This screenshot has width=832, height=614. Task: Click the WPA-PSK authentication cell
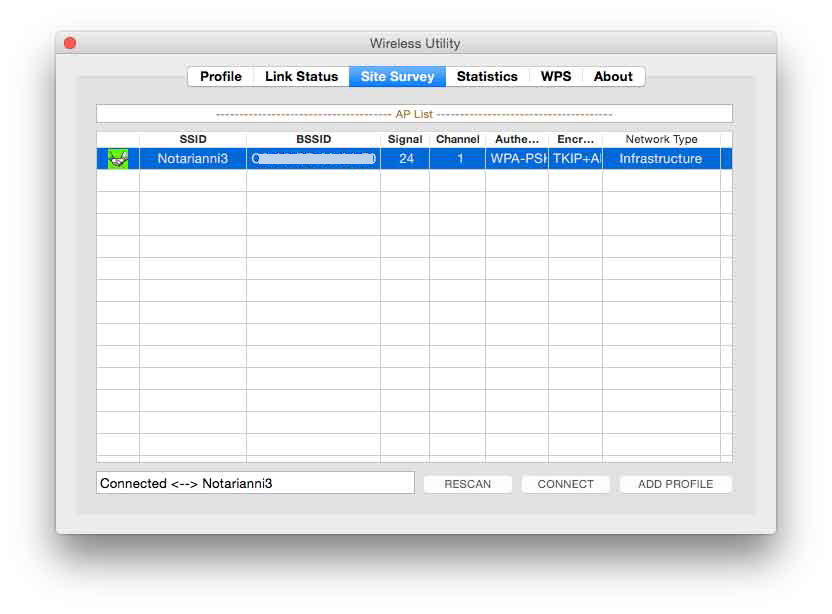tap(517, 159)
